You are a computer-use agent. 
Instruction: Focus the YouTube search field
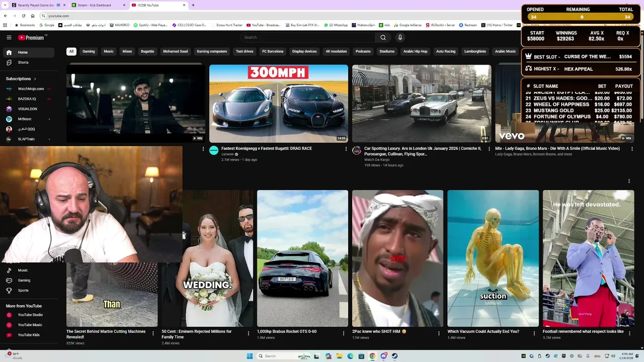point(307,37)
